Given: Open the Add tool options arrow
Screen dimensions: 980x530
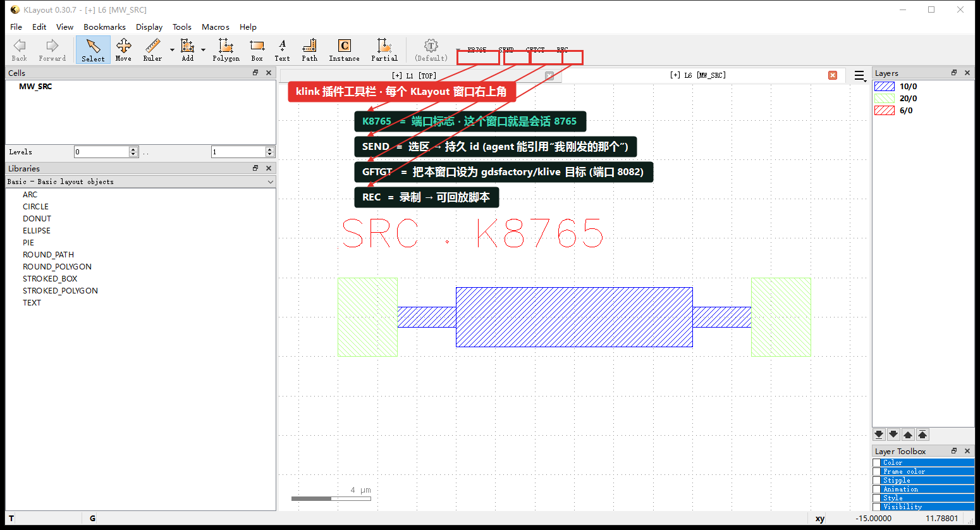Looking at the screenshot, I should (203, 50).
